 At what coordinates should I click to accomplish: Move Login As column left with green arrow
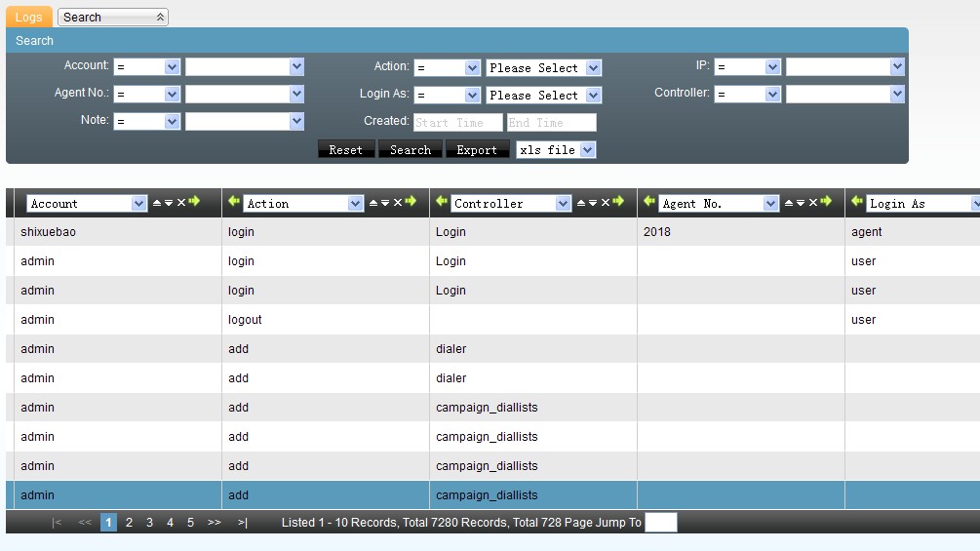tap(857, 202)
